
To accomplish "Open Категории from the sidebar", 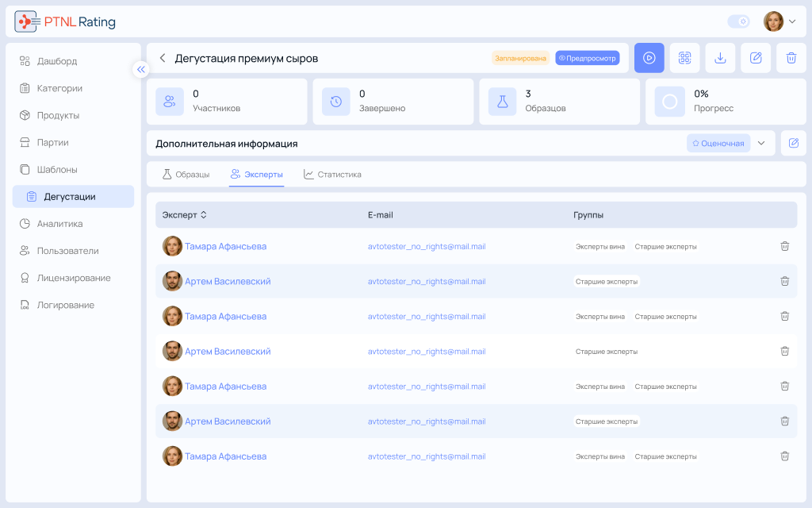I will [73, 88].
